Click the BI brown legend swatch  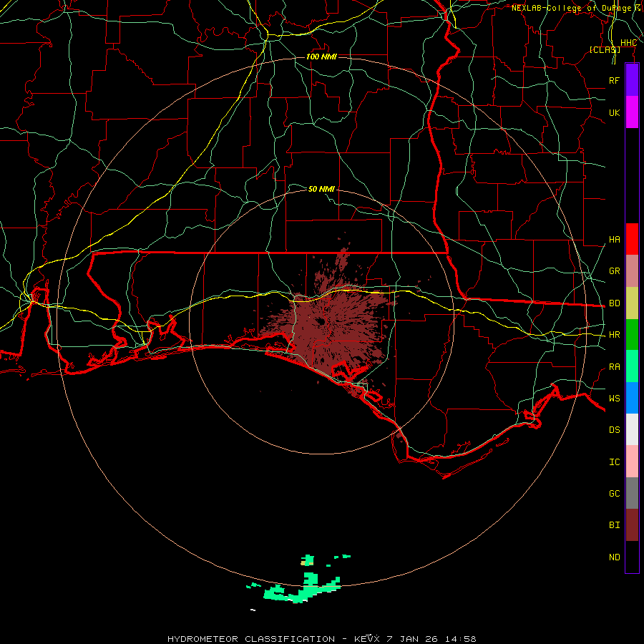click(x=632, y=525)
